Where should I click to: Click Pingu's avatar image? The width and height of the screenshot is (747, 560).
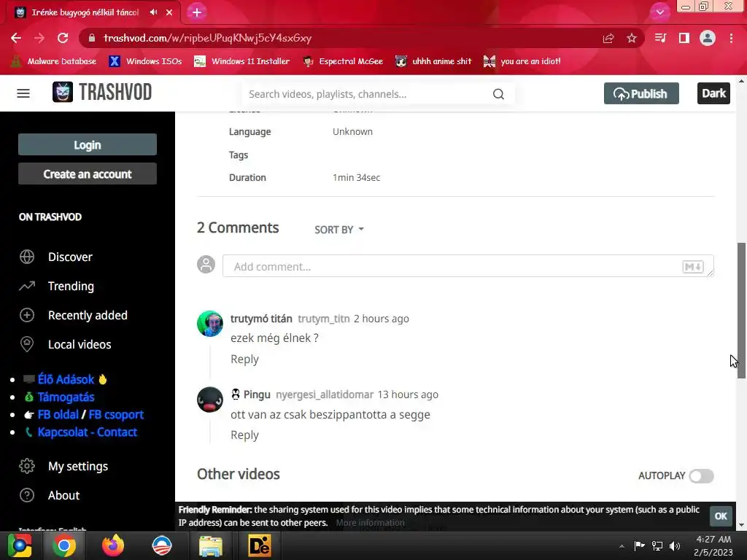(209, 400)
